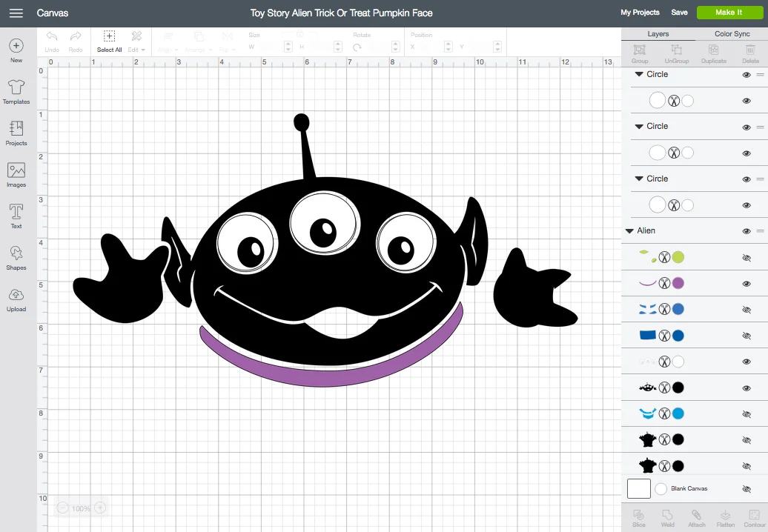The image size is (768, 532).
Task: Undo the last action
Action: (51, 41)
